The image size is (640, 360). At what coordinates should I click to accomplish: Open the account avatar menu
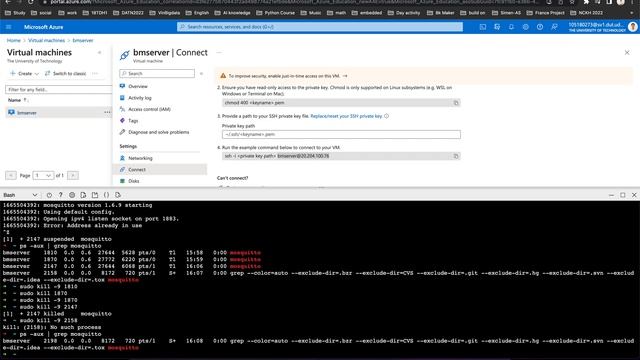pos(633,27)
